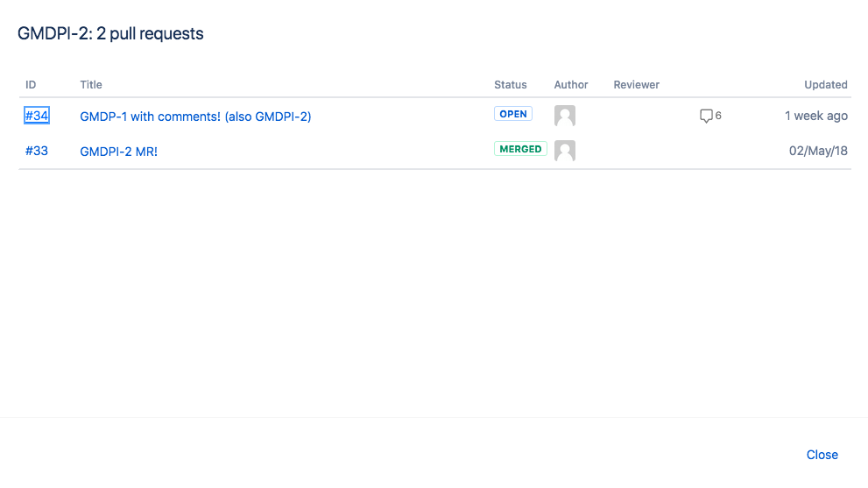Click the OPEN status badge
Viewport: 868px width, 488px height.
[513, 114]
